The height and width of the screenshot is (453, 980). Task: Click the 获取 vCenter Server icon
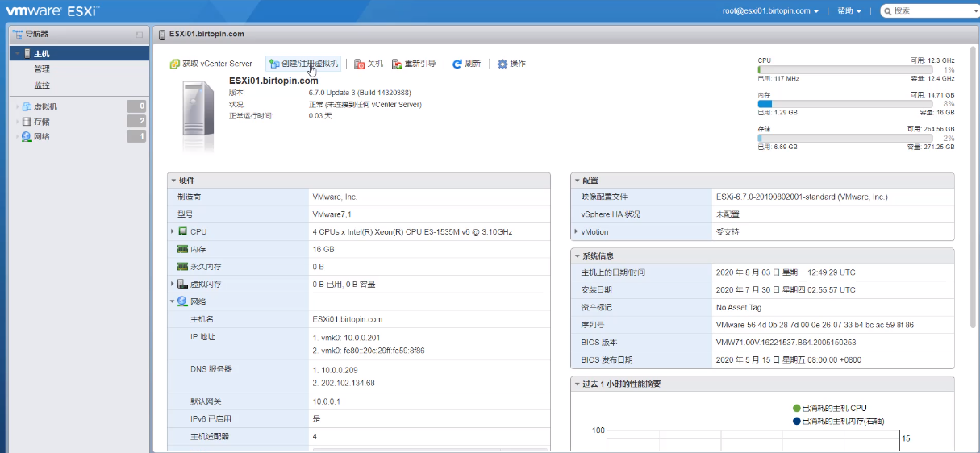[174, 64]
